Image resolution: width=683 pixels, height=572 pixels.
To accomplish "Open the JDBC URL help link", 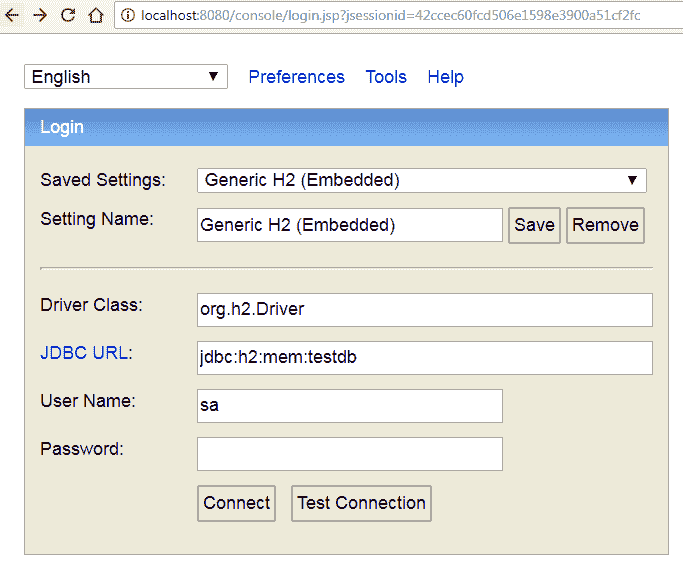I will [85, 352].
